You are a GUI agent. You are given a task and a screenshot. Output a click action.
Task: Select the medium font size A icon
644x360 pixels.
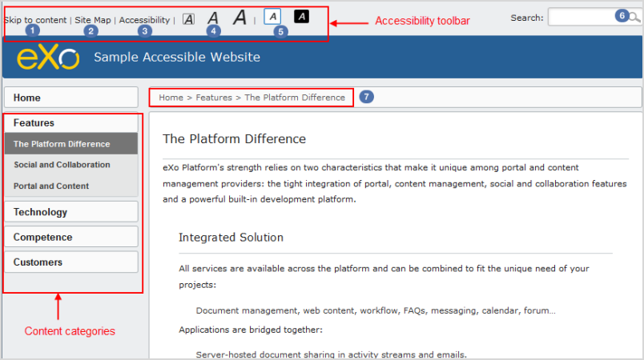[213, 18]
